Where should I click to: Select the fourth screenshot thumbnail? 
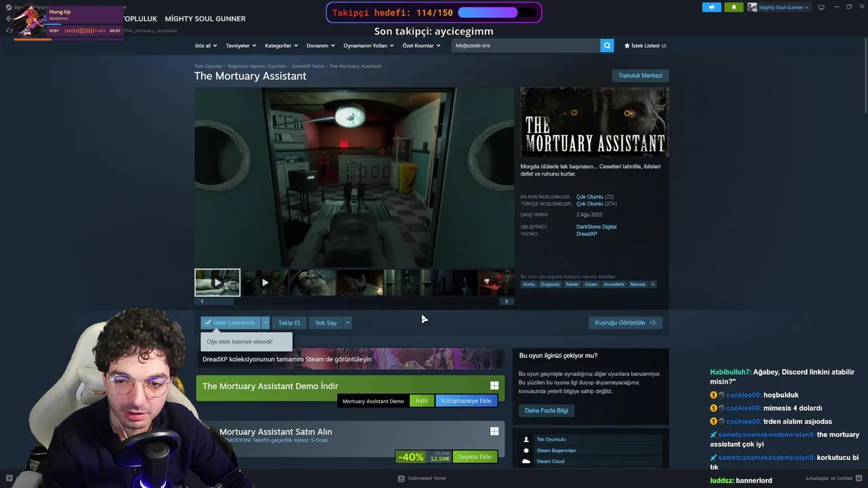(360, 283)
